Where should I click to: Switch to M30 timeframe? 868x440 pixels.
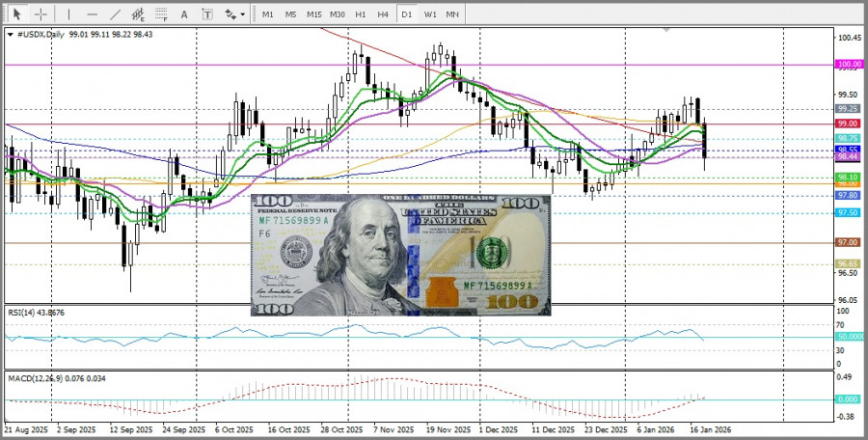[x=338, y=14]
